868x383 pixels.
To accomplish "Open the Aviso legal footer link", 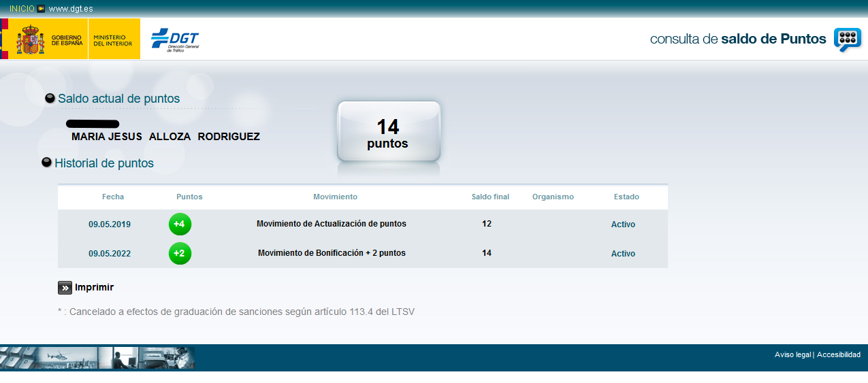I will [792, 354].
